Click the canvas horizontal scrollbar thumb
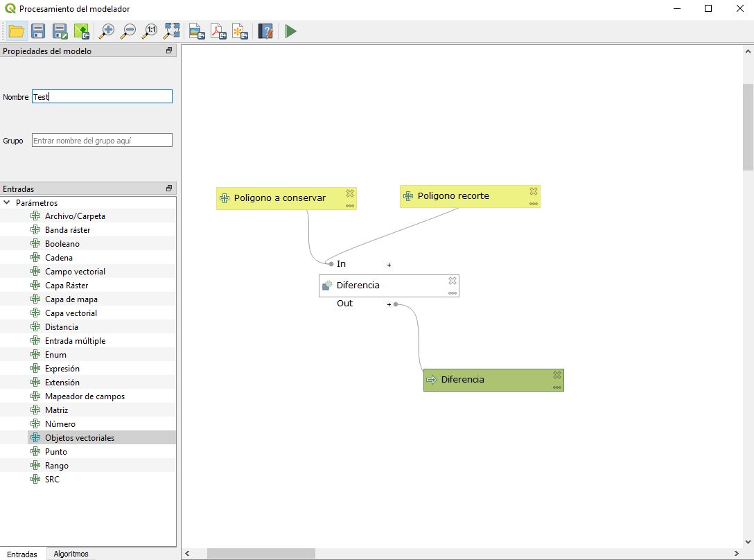Screen dimensions: 754x560 click(x=261, y=553)
